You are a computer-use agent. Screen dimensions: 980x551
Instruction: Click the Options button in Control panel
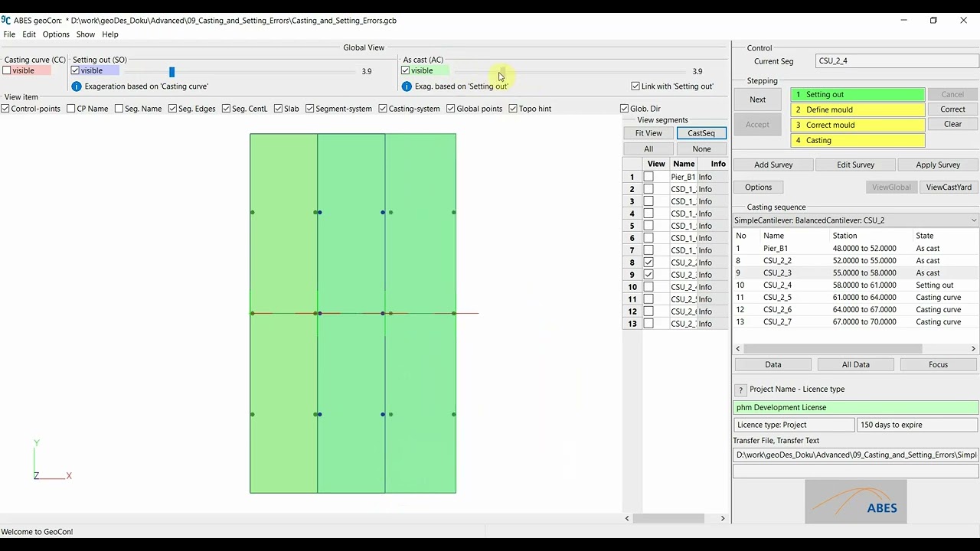pos(758,187)
